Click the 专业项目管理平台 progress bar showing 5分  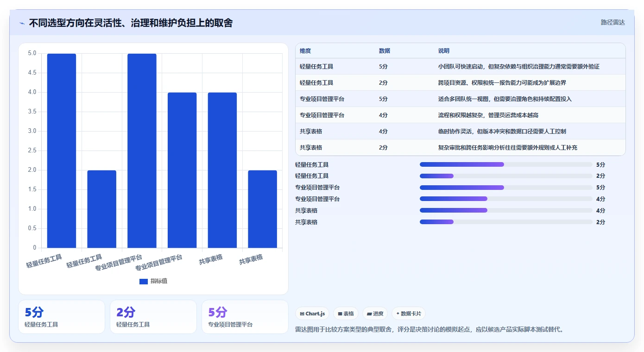[506, 188]
